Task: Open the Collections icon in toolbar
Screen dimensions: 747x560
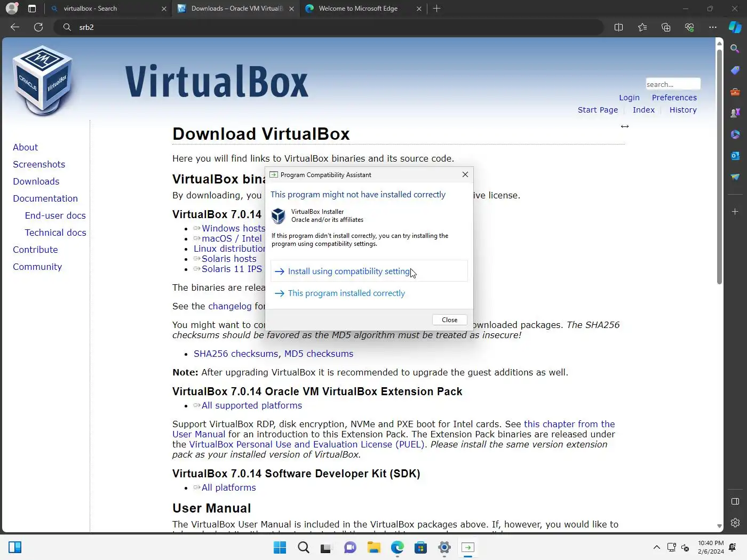Action: (x=666, y=27)
